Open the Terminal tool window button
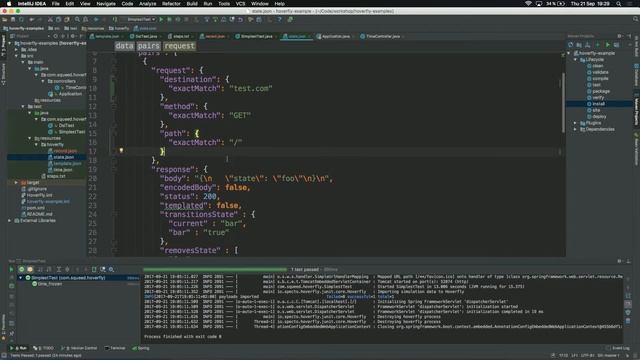This screenshot has height=360, width=640. (x=115, y=348)
